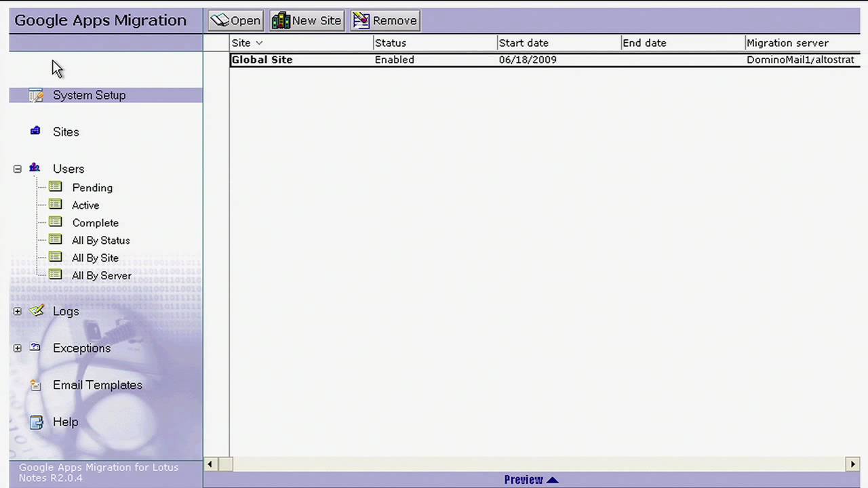Open the All By Server view
Viewport: 868px width, 488px height.
pyautogui.click(x=102, y=276)
